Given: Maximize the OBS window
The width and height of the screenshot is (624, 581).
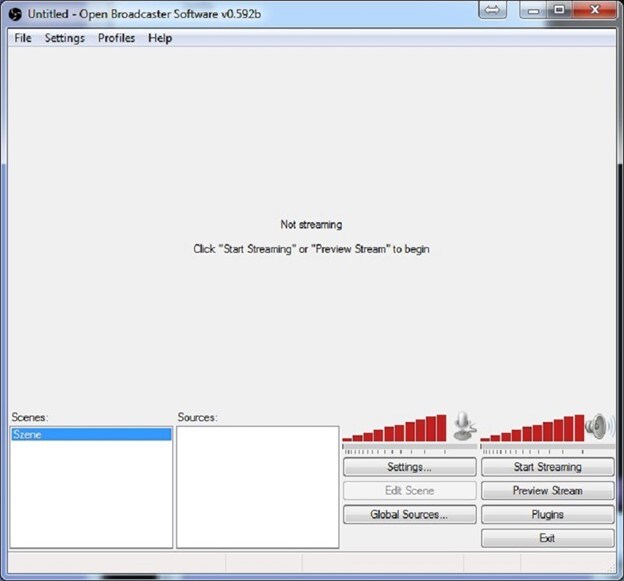Looking at the screenshot, I should pos(559,10).
